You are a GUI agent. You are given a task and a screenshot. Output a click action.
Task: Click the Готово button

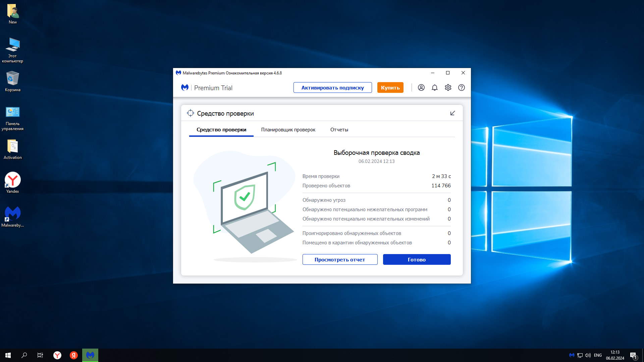[x=417, y=259]
